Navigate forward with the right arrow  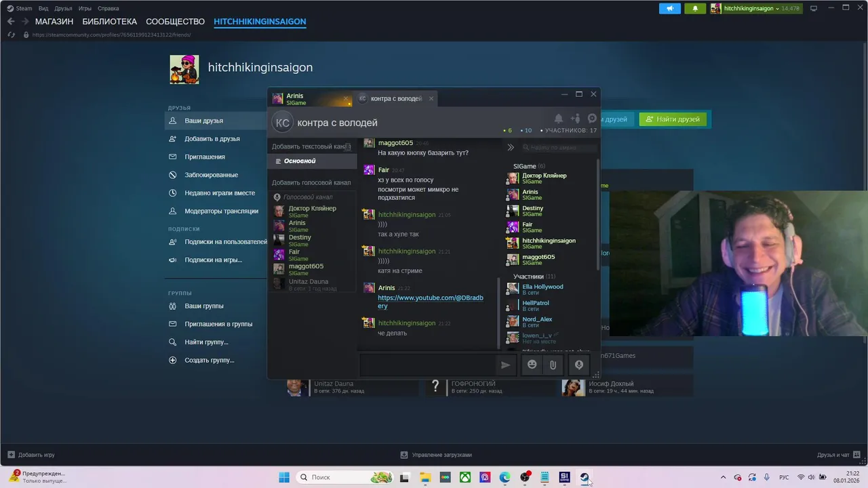tap(24, 22)
